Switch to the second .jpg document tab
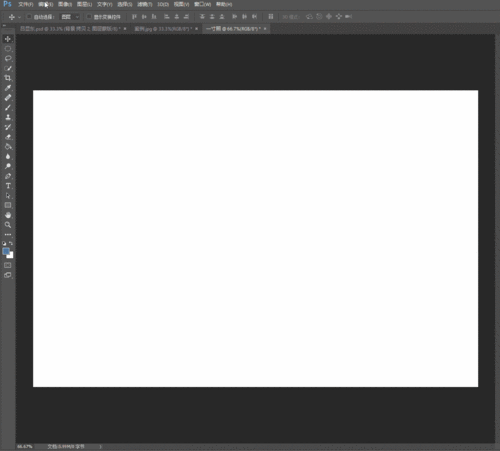 [x=163, y=29]
